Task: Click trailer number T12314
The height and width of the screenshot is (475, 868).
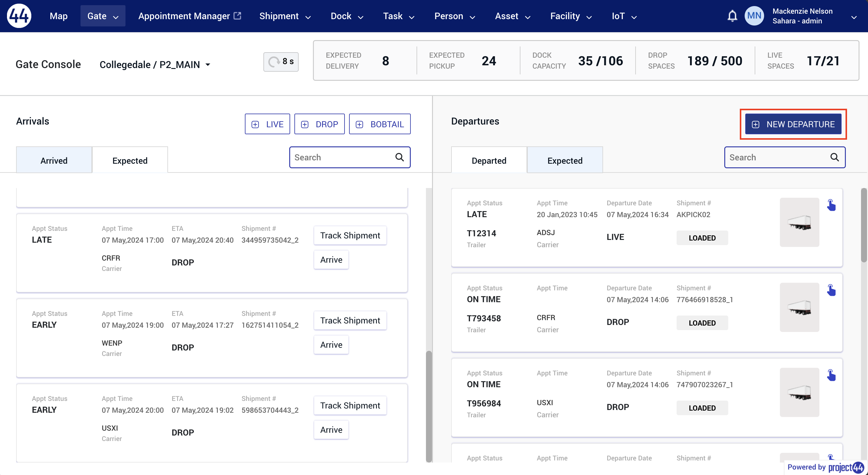Action: click(x=481, y=233)
